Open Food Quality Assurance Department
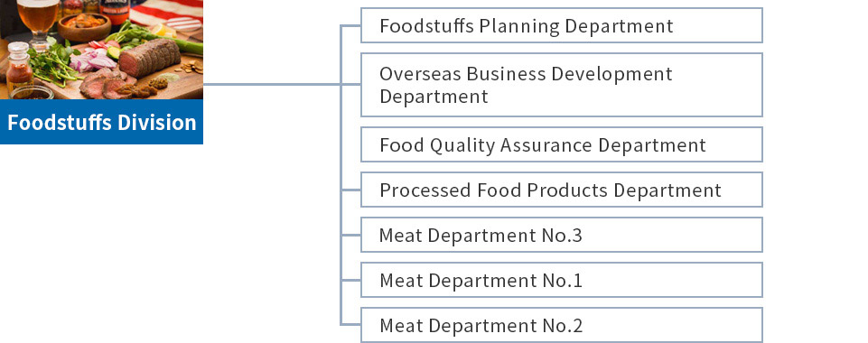Image resolution: width=868 pixels, height=343 pixels. pyautogui.click(x=561, y=144)
